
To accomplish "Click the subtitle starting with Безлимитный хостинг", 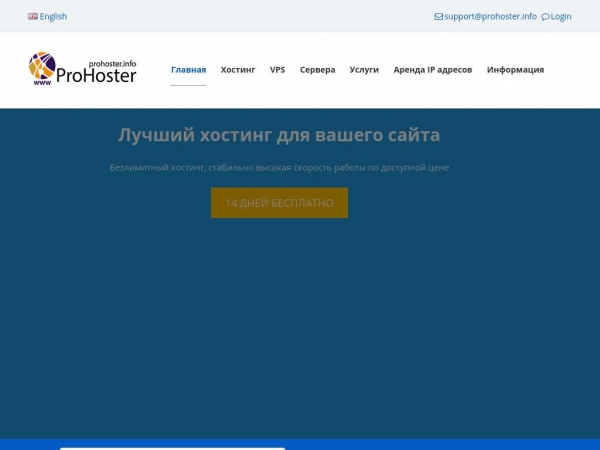I will point(279,168).
